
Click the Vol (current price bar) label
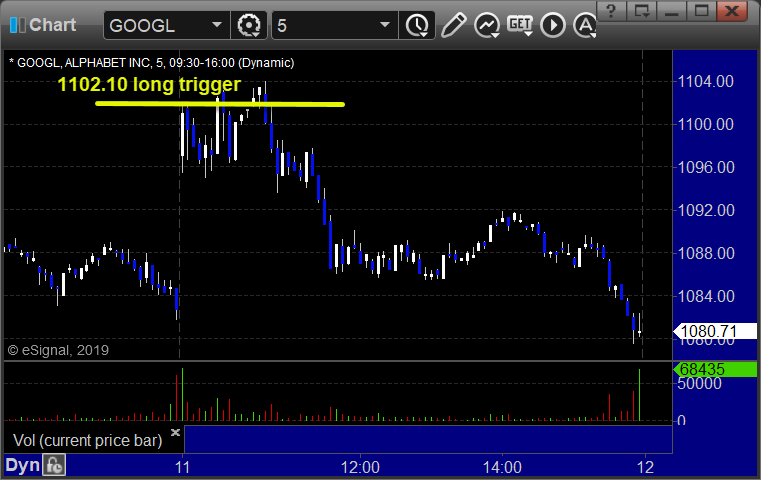point(87,440)
